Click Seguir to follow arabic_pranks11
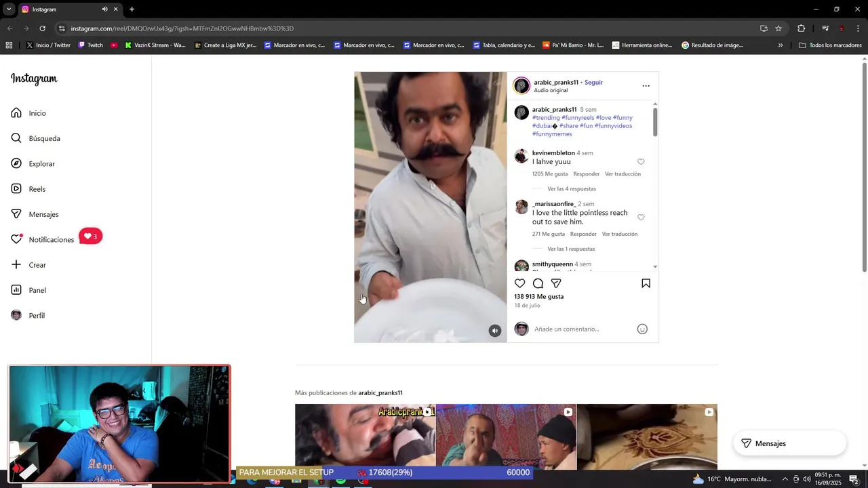 point(593,83)
